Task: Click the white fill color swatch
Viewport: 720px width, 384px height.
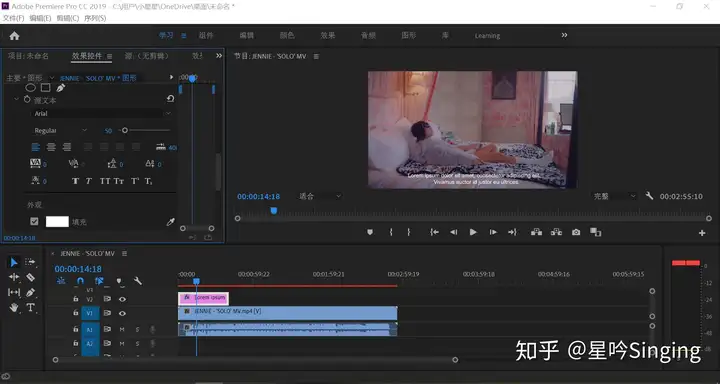Action: click(x=57, y=222)
